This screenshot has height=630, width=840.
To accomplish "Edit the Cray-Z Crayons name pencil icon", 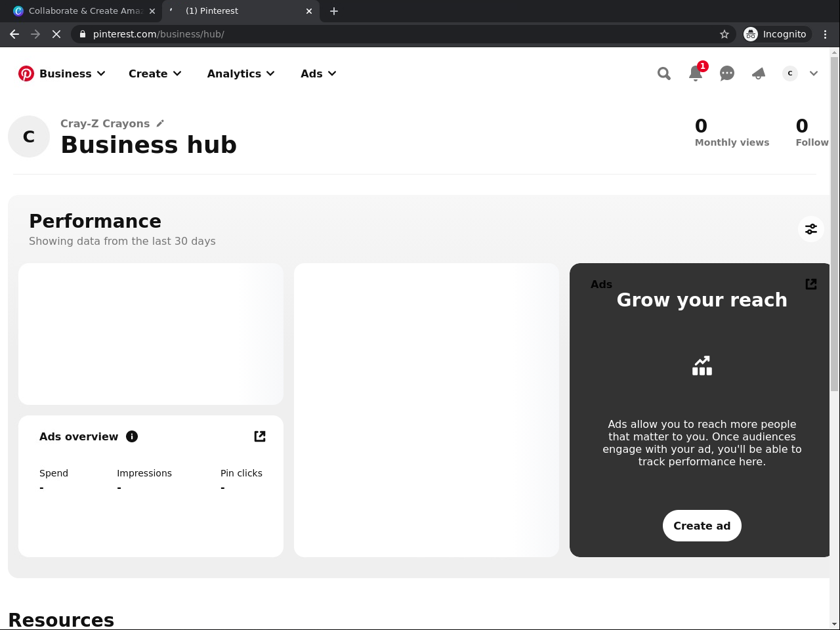I will point(160,123).
